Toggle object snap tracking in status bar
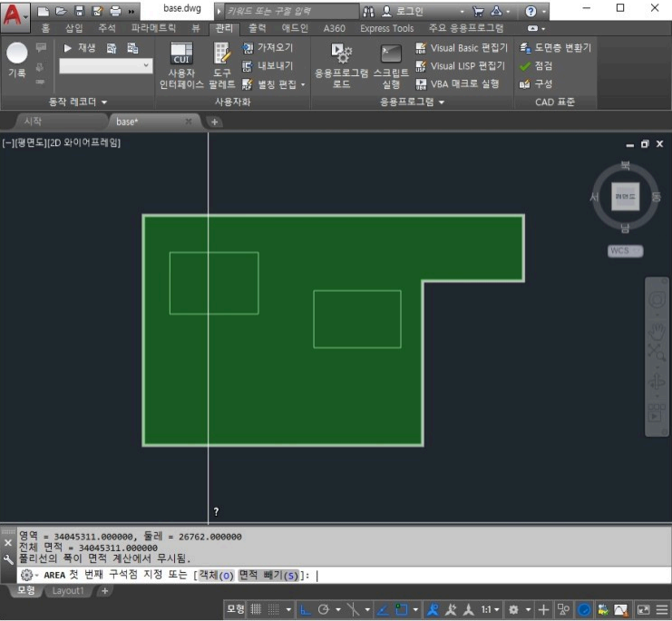 pos(383,609)
